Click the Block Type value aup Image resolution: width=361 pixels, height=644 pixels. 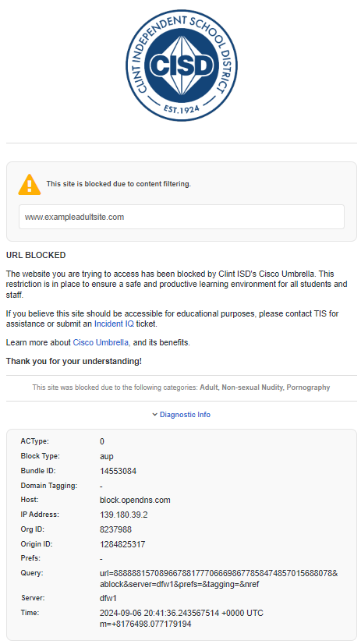click(106, 456)
